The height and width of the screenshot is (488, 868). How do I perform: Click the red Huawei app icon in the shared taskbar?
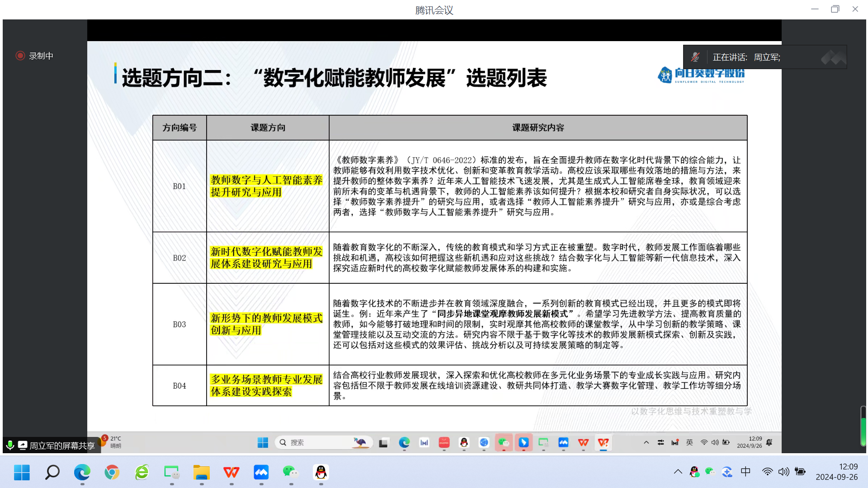click(x=444, y=442)
